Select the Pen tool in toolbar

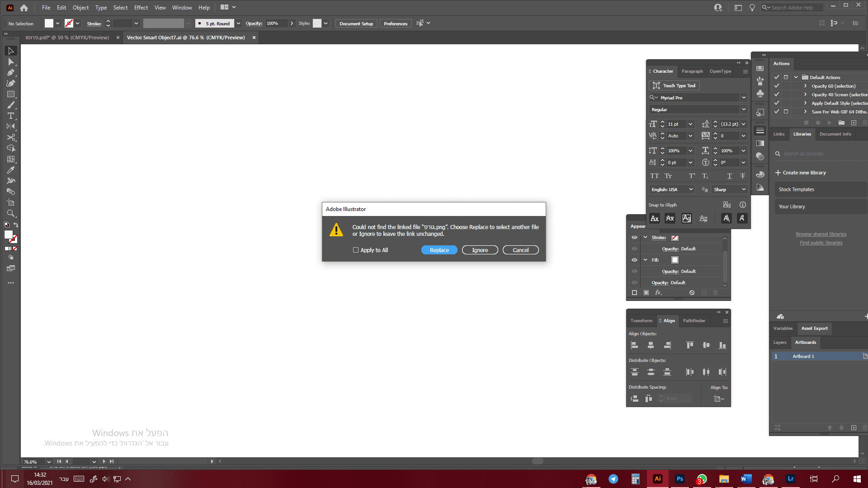[x=11, y=73]
